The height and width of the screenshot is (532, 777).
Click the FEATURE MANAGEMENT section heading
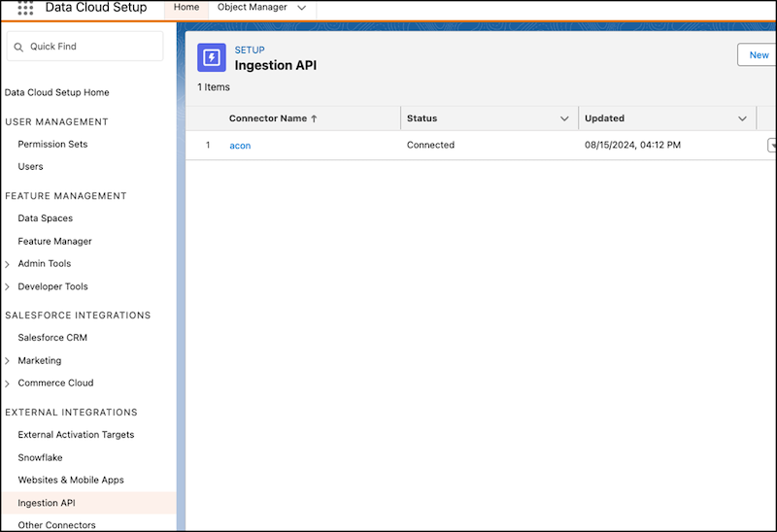pos(66,196)
